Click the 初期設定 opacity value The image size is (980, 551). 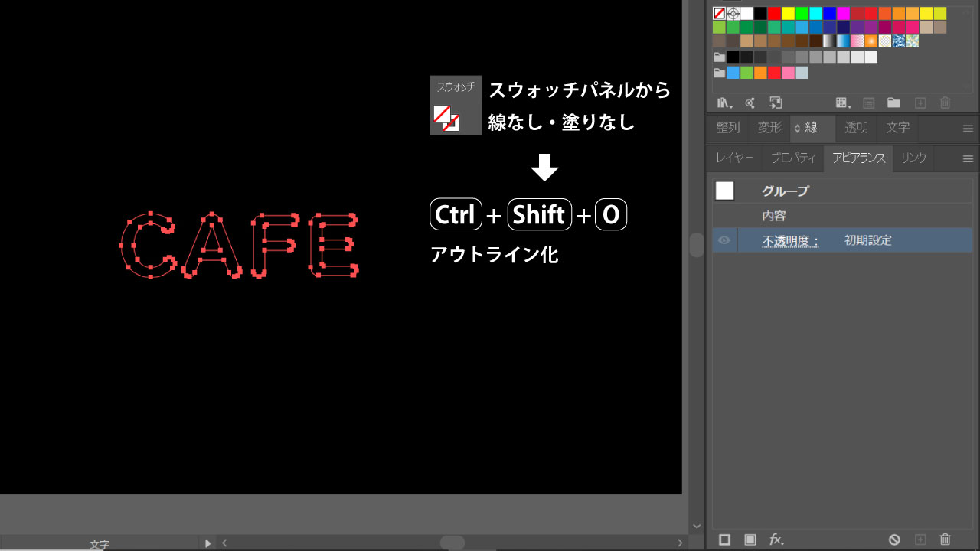pyautogui.click(x=868, y=240)
